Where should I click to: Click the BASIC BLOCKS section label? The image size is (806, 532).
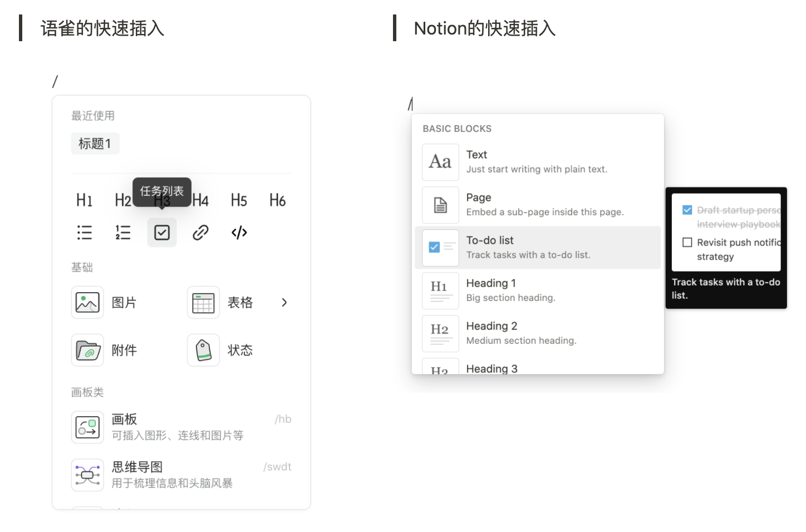click(457, 129)
